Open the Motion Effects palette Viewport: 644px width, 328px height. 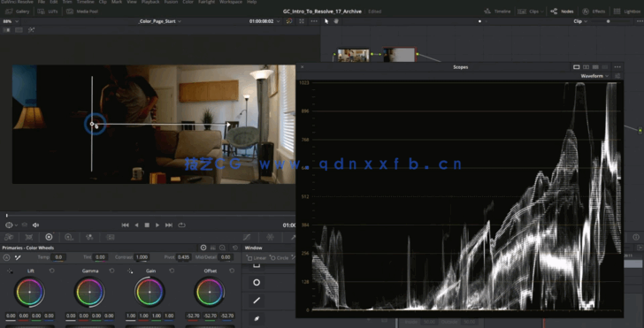point(110,237)
